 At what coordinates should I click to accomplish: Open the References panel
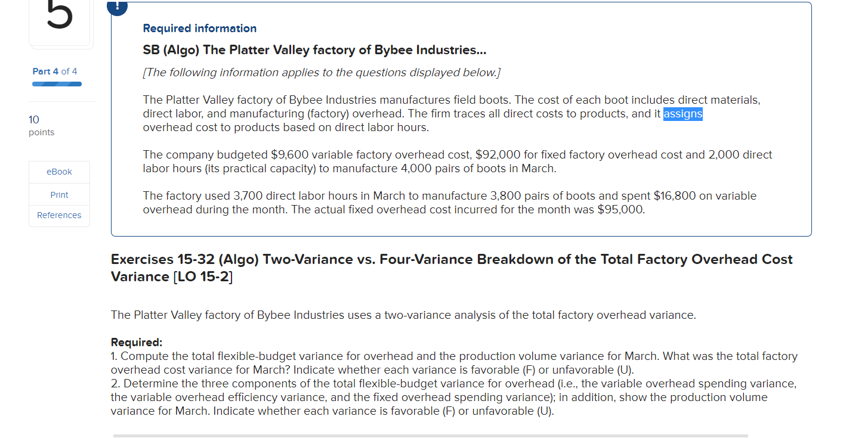coord(59,215)
